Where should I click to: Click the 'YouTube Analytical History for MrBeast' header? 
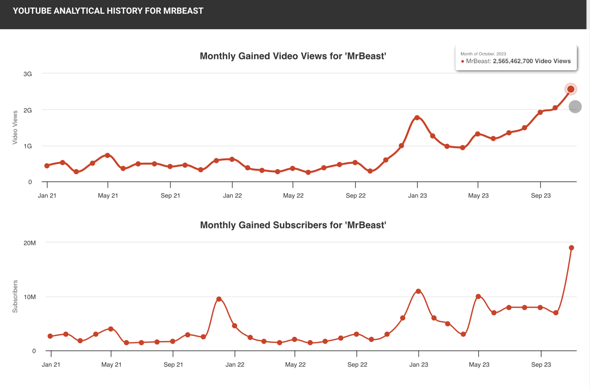click(x=108, y=11)
